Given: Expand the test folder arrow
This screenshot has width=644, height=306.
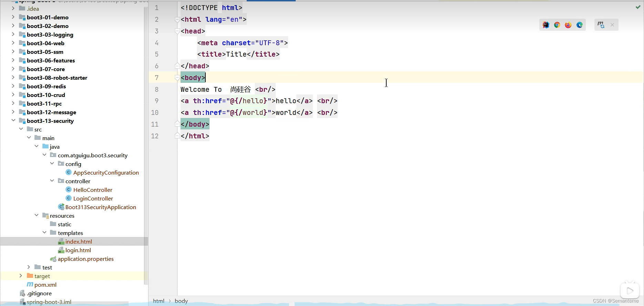Looking at the screenshot, I should click(29, 267).
